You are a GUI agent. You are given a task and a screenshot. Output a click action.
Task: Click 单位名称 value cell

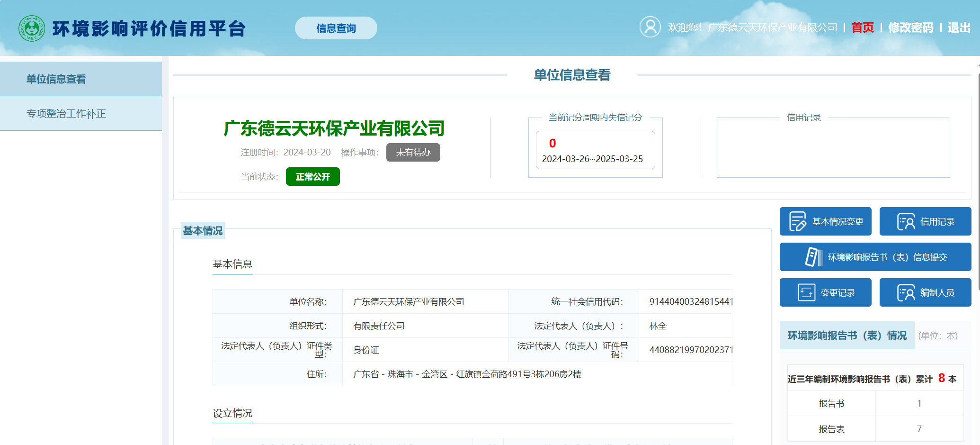tap(426, 301)
